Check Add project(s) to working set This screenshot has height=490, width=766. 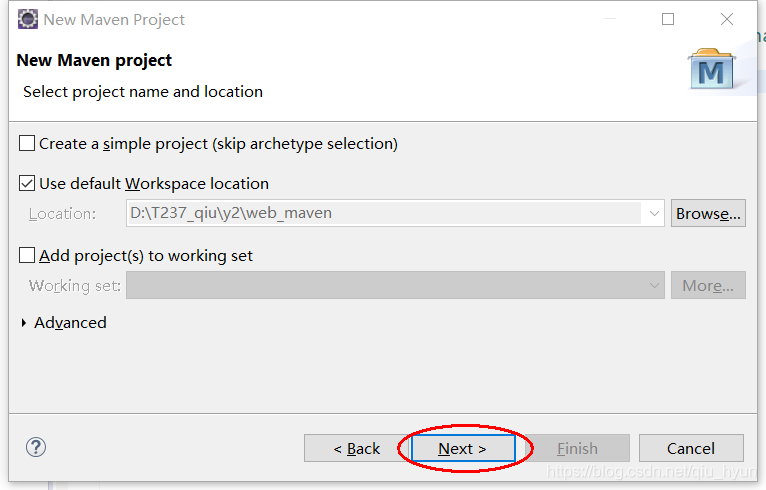pyautogui.click(x=27, y=256)
